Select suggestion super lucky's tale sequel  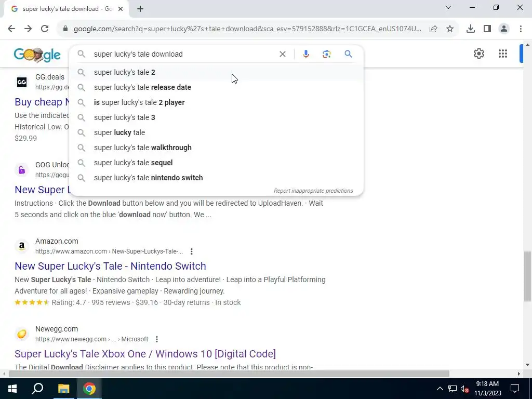tap(217, 163)
